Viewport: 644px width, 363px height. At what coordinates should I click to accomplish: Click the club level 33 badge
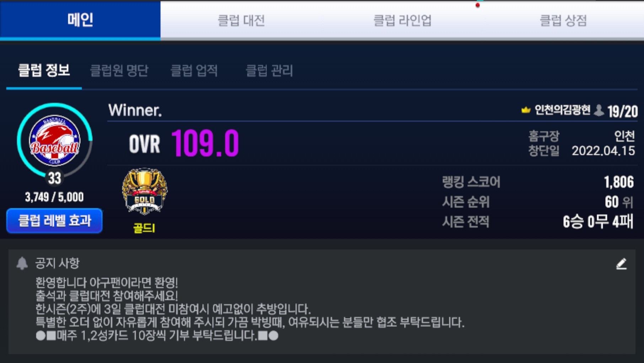54,178
